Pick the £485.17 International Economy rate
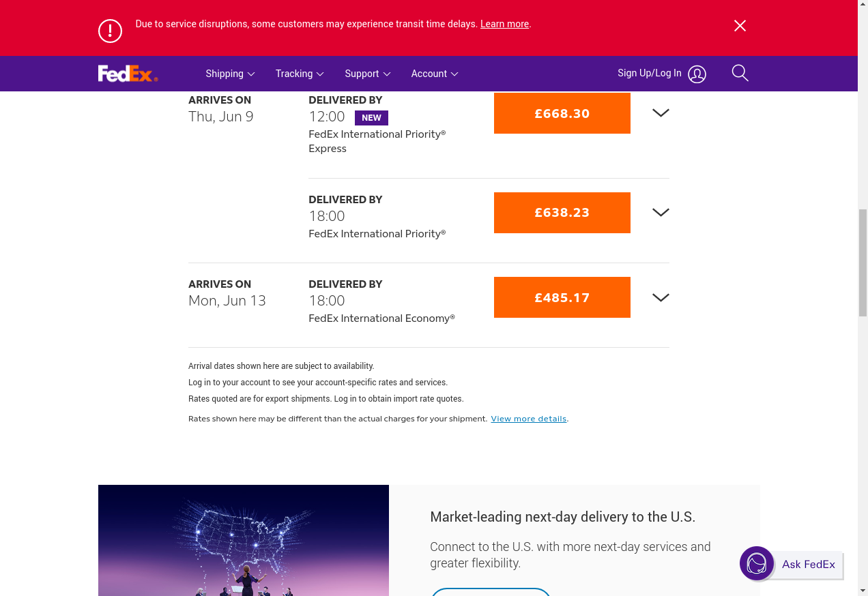The height and width of the screenshot is (596, 868). [x=562, y=297]
